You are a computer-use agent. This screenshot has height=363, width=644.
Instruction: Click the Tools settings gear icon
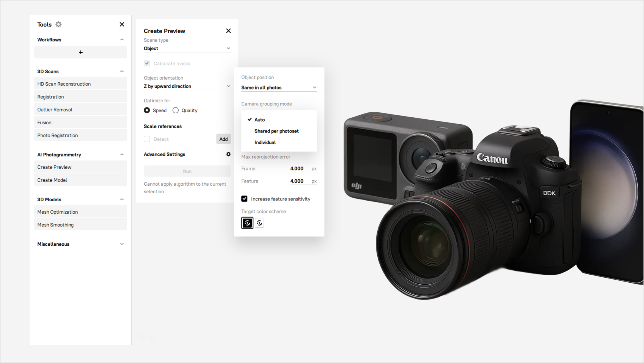tap(58, 24)
